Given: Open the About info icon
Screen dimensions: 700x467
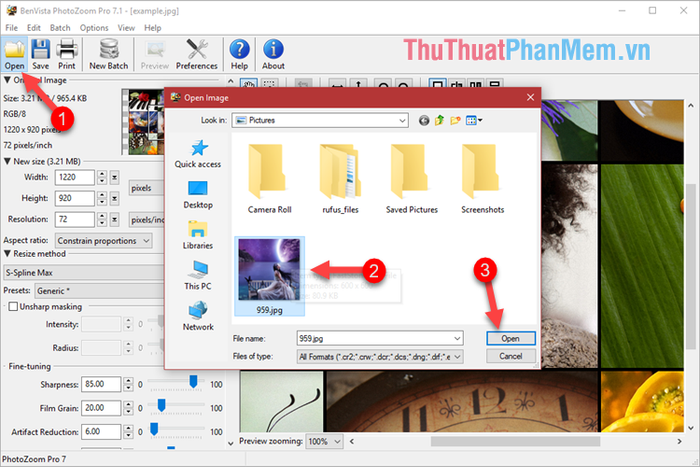Looking at the screenshot, I should 273,54.
